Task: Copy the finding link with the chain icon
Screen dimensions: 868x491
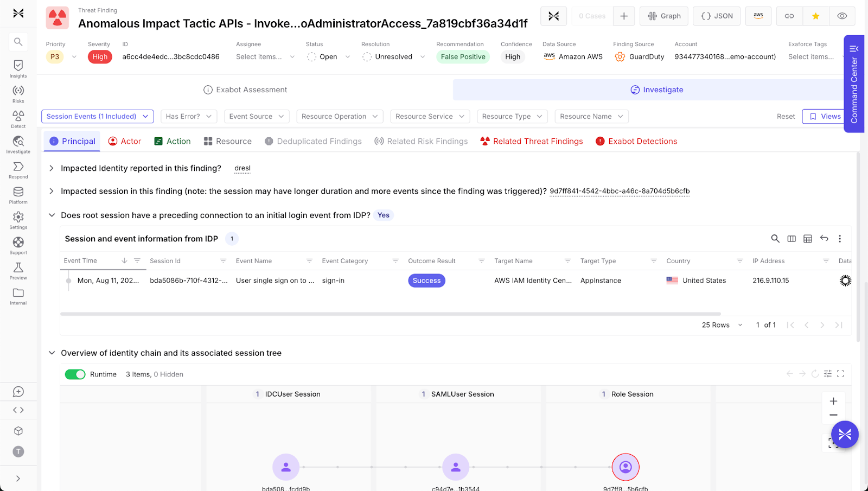Action: (x=789, y=16)
